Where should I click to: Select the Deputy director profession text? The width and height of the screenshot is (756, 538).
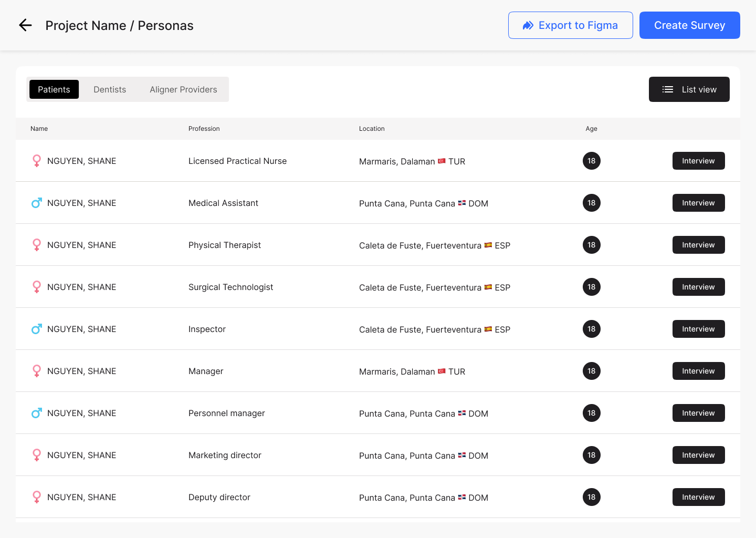219,497
